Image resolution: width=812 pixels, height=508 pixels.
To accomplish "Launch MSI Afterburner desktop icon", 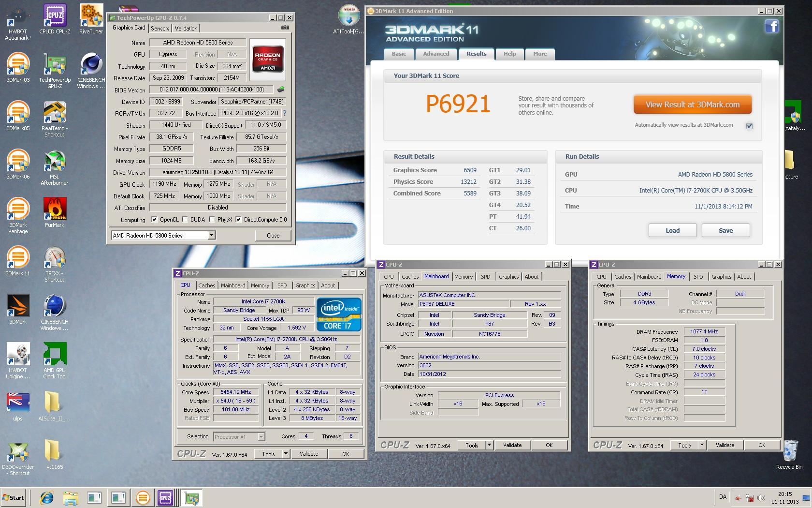I will 55,167.
